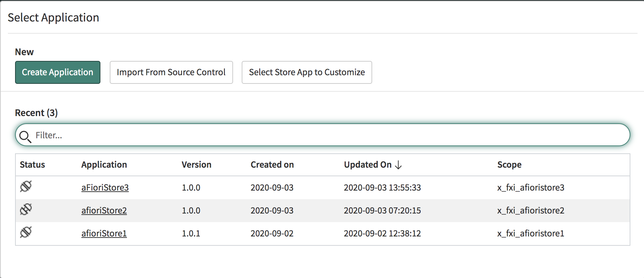Click the search magnifier icon in filter

coord(25,136)
